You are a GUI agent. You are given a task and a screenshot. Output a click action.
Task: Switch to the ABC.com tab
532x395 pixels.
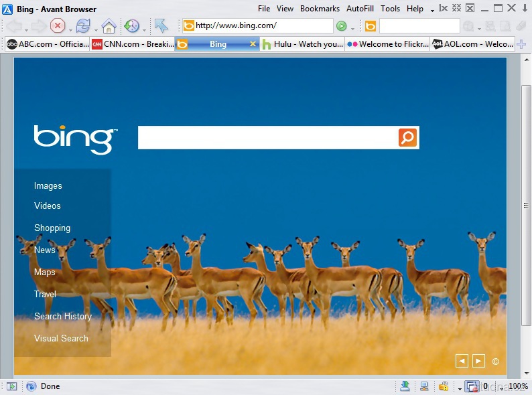pos(48,44)
